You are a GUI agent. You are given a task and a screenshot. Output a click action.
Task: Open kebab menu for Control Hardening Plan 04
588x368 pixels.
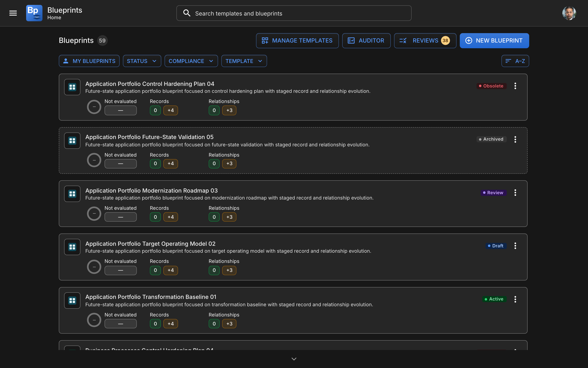[x=515, y=86]
